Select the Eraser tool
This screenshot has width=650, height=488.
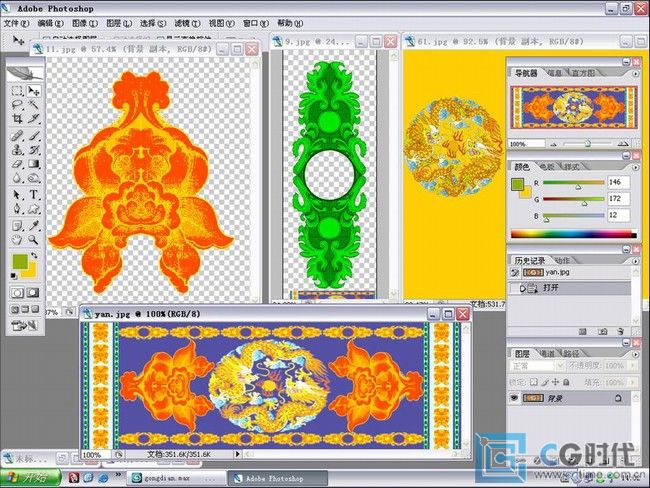pos(17,164)
